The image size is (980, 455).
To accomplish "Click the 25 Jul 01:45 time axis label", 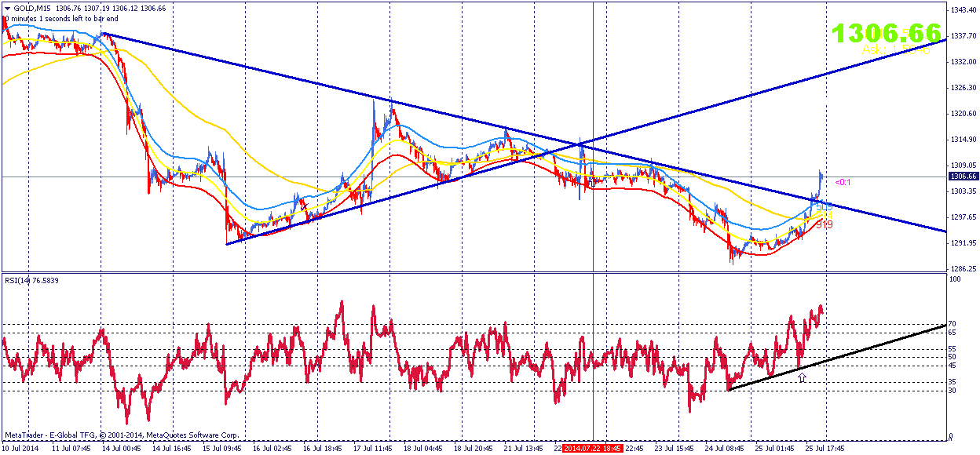I will 776,449.
